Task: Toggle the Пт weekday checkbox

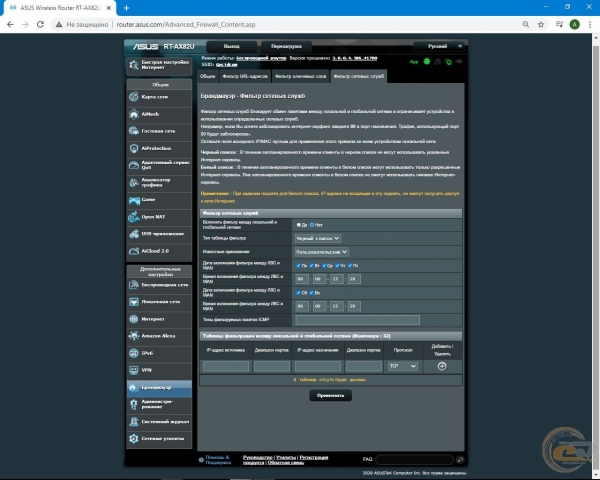Action: coord(350,265)
